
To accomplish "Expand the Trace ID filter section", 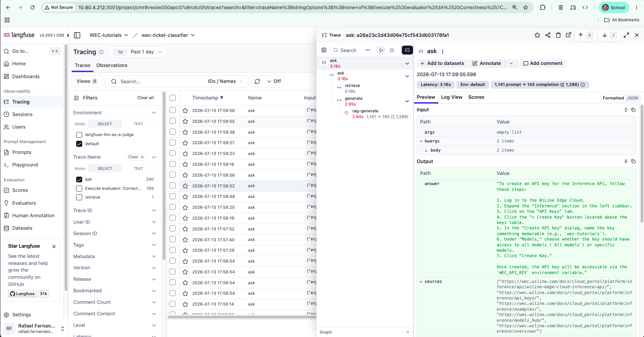I will coord(114,210).
